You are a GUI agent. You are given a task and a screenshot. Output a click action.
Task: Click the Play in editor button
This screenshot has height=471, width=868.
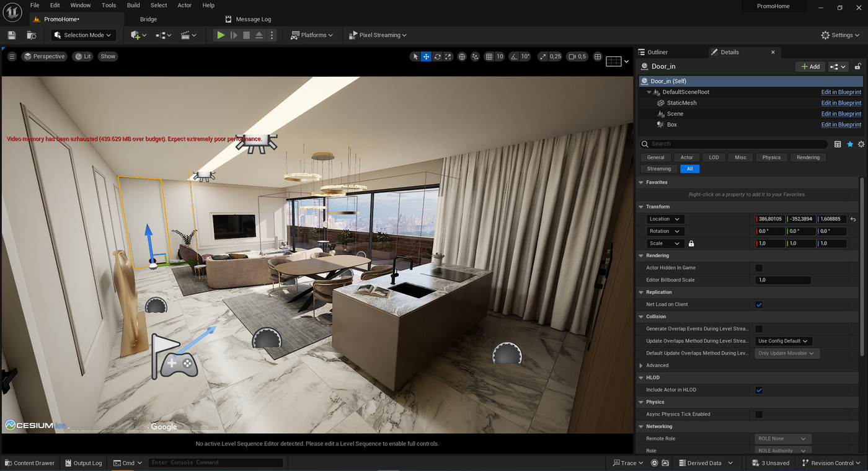coord(221,35)
